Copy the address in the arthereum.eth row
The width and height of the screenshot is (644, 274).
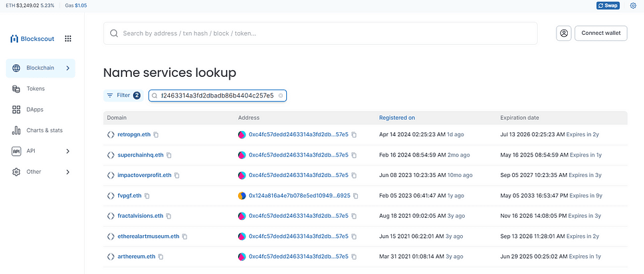click(x=354, y=257)
